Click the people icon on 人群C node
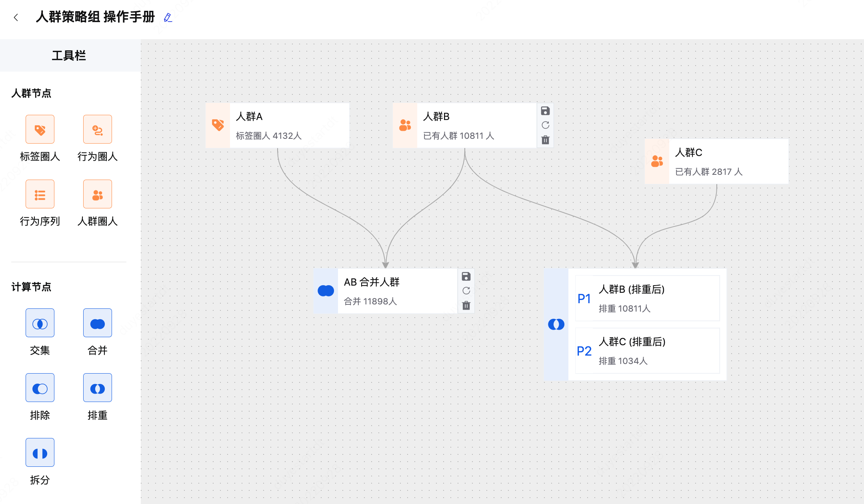The width and height of the screenshot is (864, 504). (657, 161)
